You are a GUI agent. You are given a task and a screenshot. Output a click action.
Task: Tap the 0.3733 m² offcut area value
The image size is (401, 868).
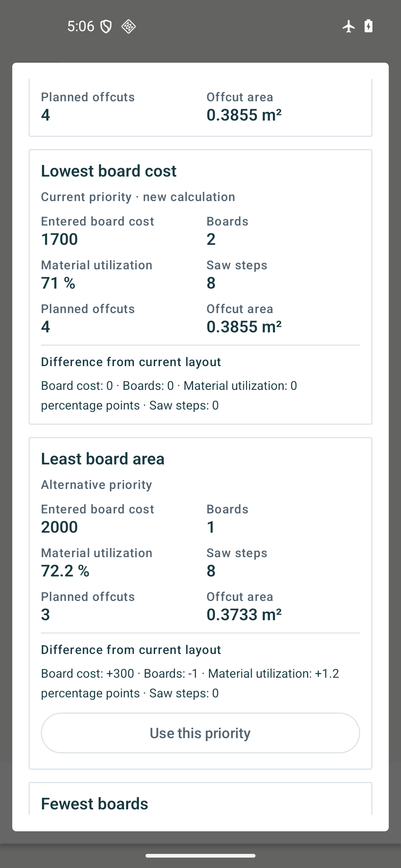coord(244,615)
